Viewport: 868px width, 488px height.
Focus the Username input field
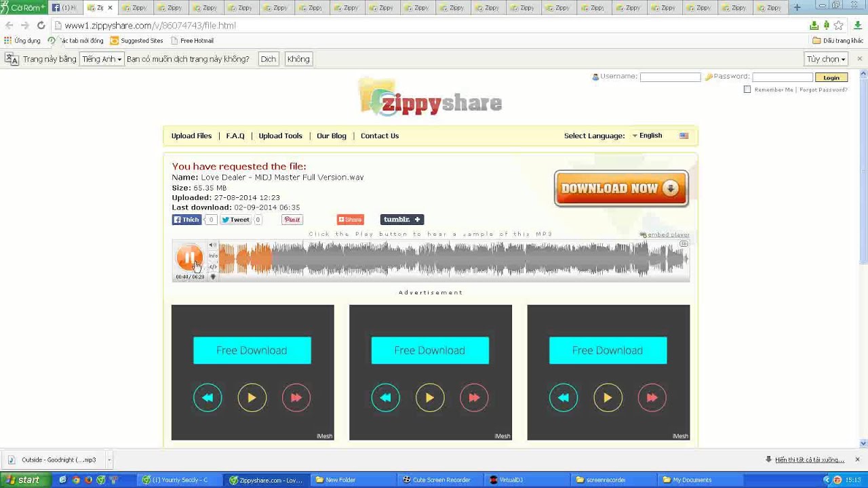click(x=670, y=77)
